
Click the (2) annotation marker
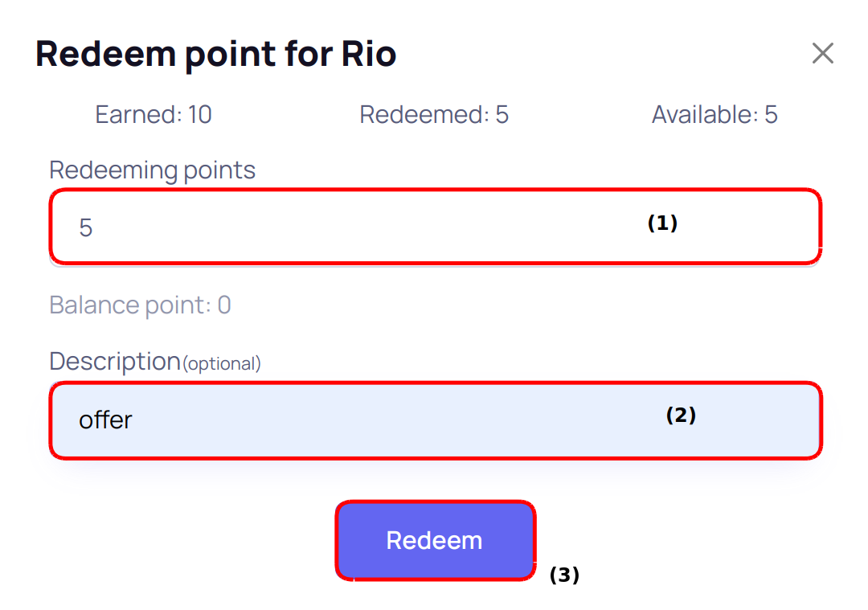tap(681, 416)
